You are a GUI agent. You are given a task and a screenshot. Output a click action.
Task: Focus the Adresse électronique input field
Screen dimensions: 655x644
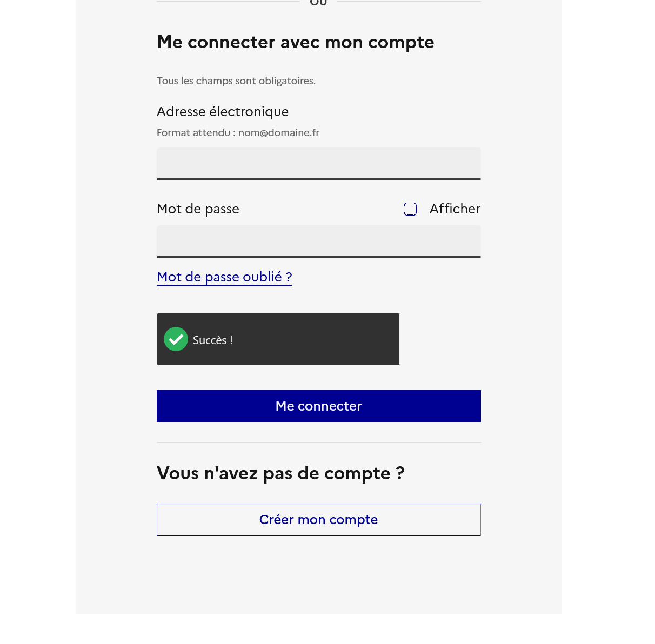(319, 164)
